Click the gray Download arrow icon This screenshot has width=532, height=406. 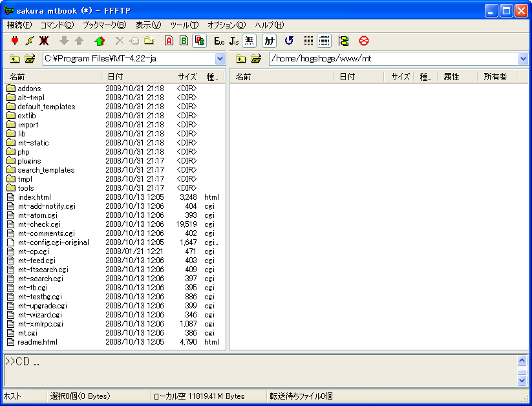64,41
